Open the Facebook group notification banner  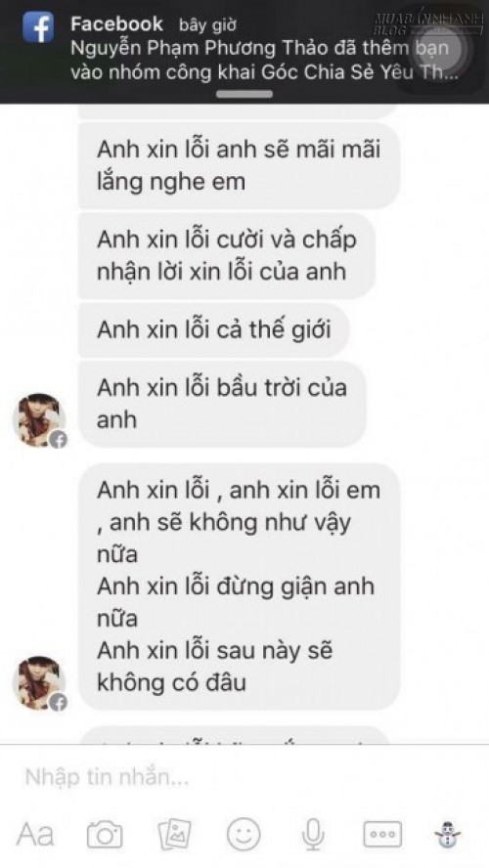[x=244, y=52]
